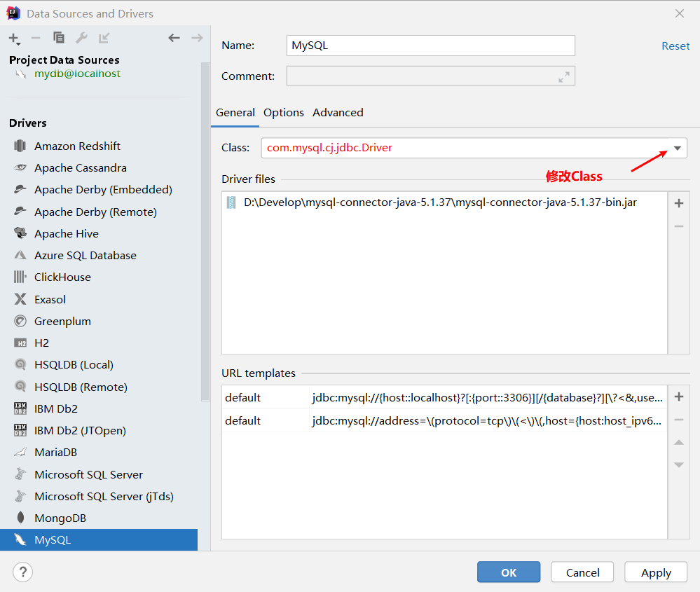Image resolution: width=700 pixels, height=592 pixels.
Task: Add a driver file with plus icon
Action: pyautogui.click(x=678, y=204)
